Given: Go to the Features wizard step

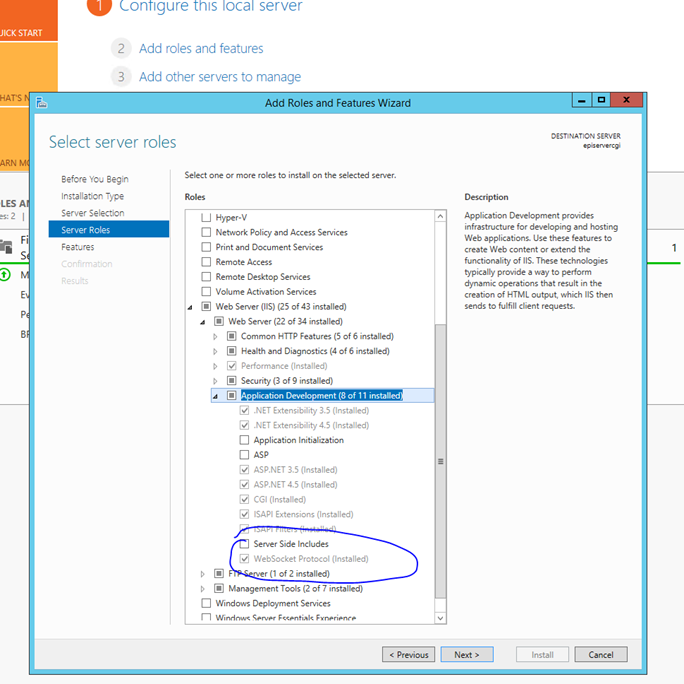Looking at the screenshot, I should click(77, 247).
